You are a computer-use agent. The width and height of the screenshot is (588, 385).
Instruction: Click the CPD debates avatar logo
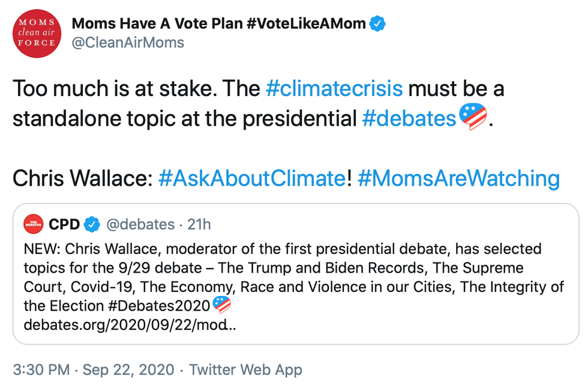coord(33,225)
